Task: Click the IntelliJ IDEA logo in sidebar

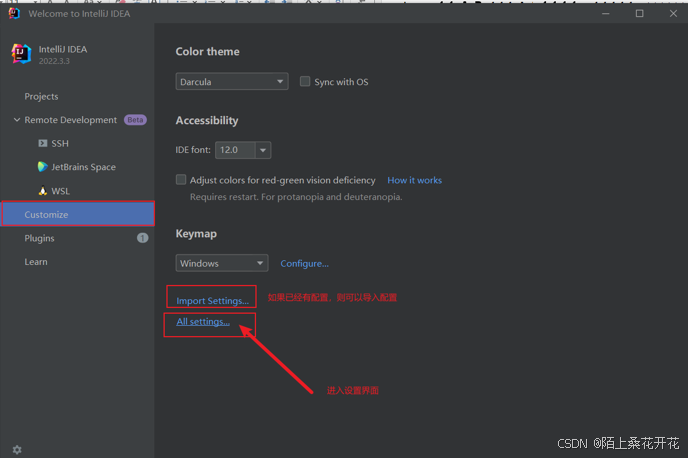Action: (21, 54)
